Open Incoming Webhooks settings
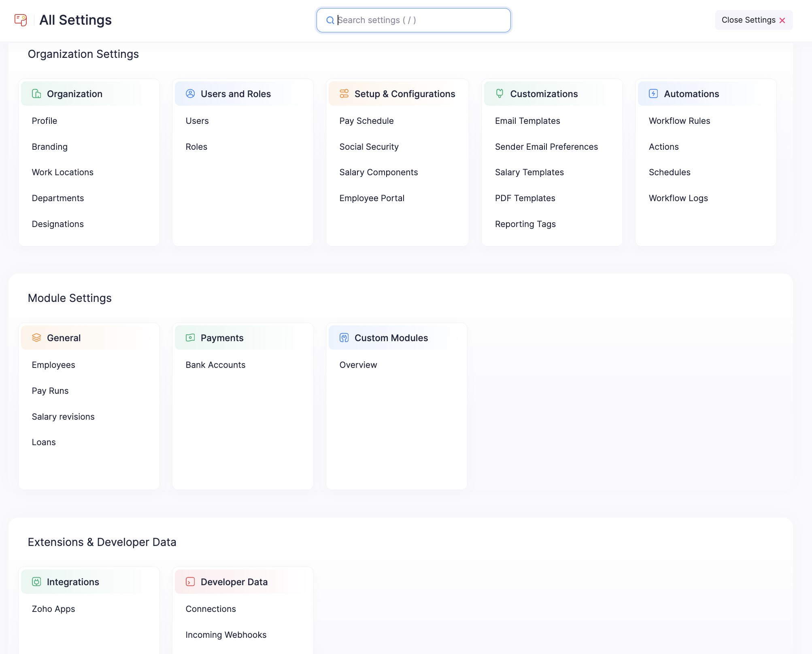 [x=226, y=635]
